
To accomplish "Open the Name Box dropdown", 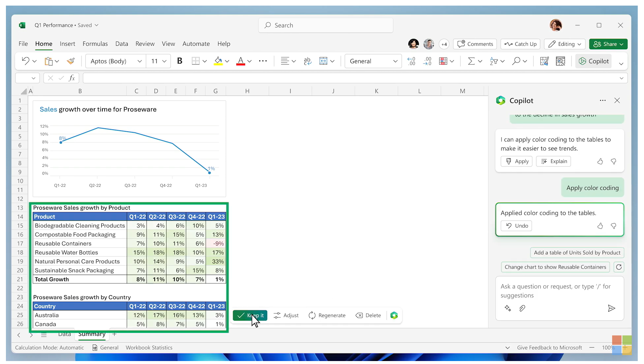I will pyautogui.click(x=33, y=78).
